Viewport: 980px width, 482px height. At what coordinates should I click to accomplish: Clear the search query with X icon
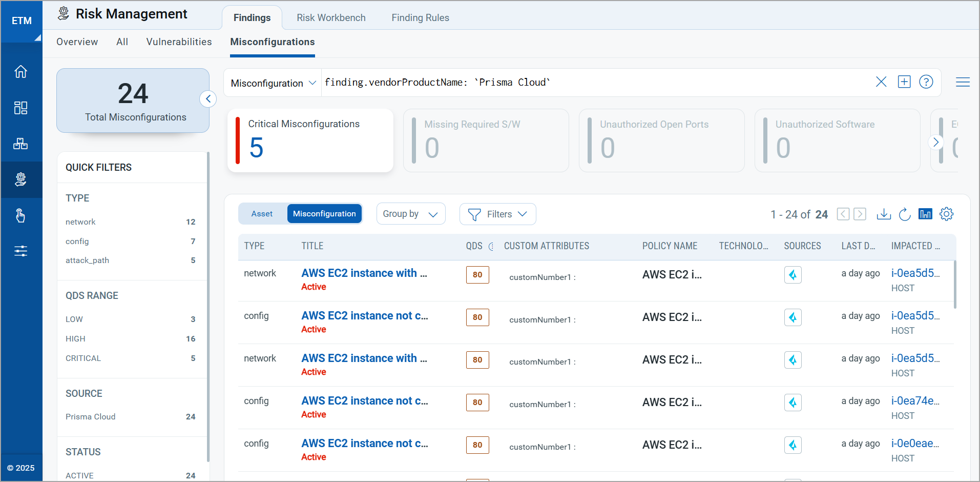coord(881,82)
